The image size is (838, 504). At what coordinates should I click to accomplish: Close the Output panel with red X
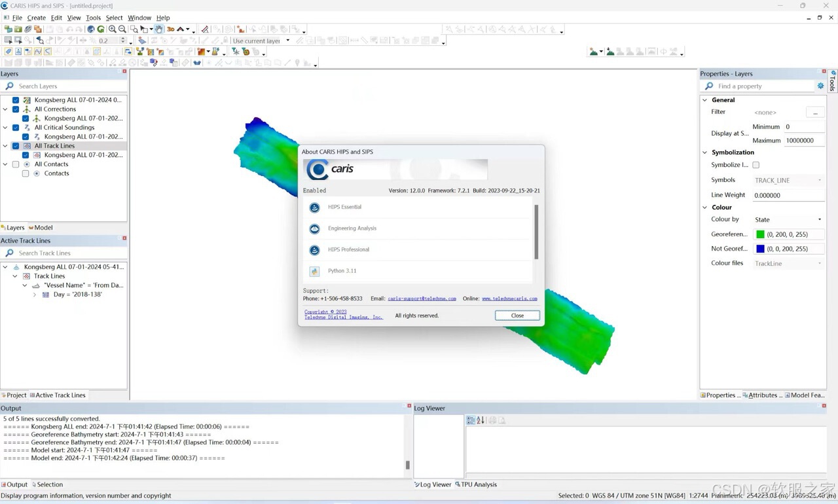coord(409,406)
